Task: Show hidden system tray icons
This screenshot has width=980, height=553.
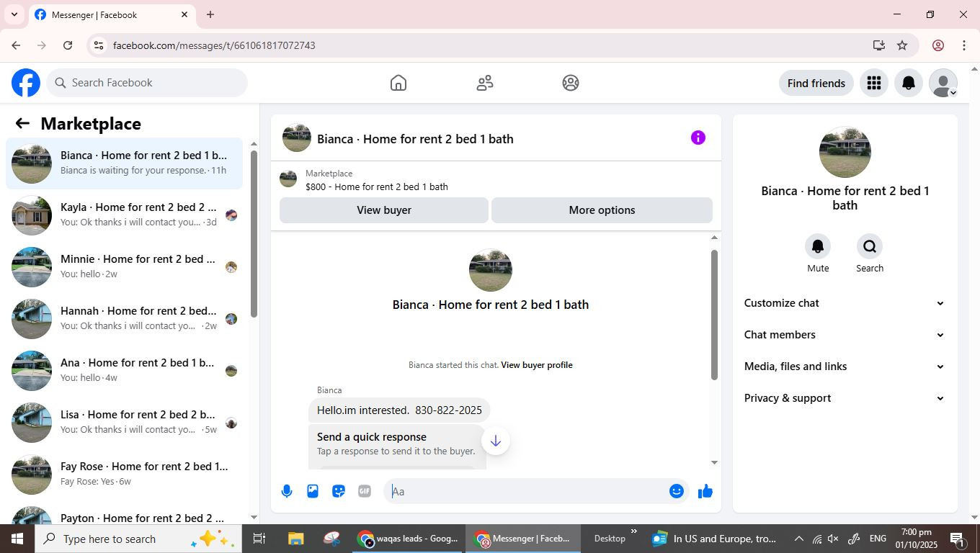Action: [x=798, y=539]
